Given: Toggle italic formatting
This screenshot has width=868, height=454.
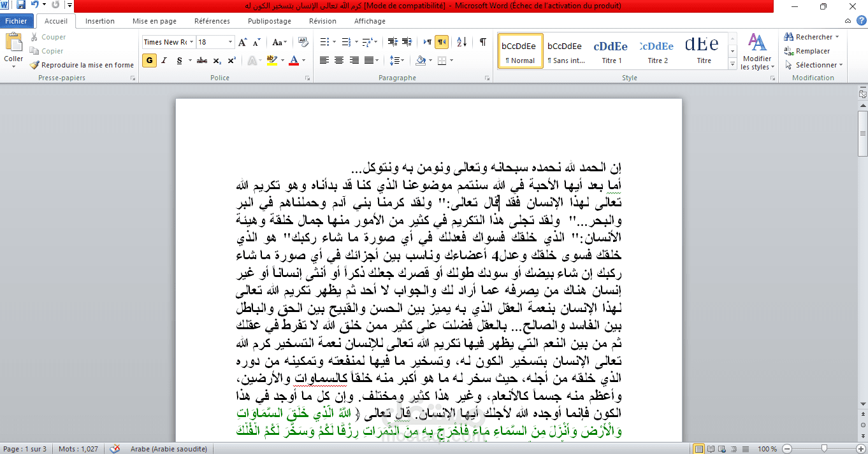Looking at the screenshot, I should (x=164, y=60).
